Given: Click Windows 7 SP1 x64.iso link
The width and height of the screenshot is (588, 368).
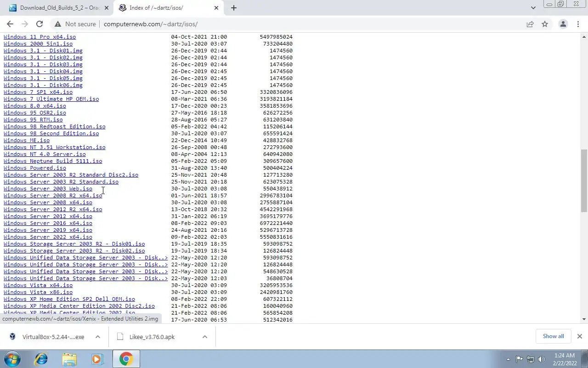Looking at the screenshot, I should pyautogui.click(x=38, y=92).
